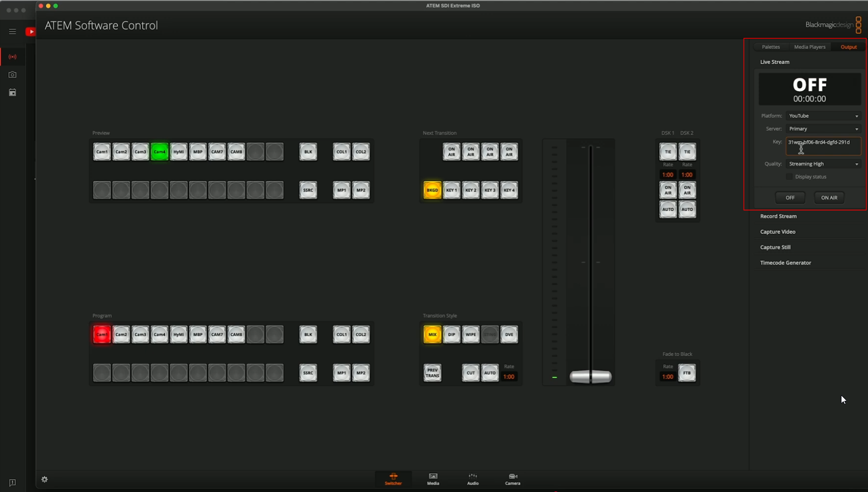Open the Camera page
Screen dimensions: 868x492
(x=512, y=479)
